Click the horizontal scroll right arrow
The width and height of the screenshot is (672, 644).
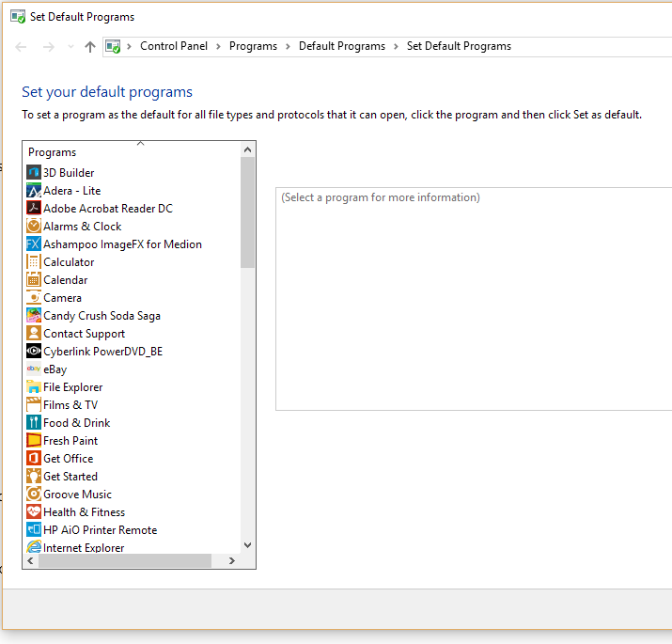point(232,561)
